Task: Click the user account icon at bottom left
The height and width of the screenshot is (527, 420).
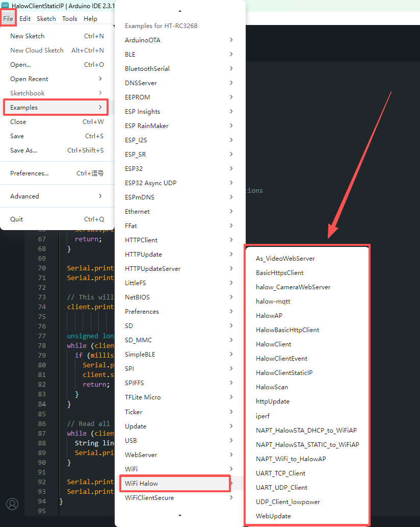Action: tap(12, 504)
